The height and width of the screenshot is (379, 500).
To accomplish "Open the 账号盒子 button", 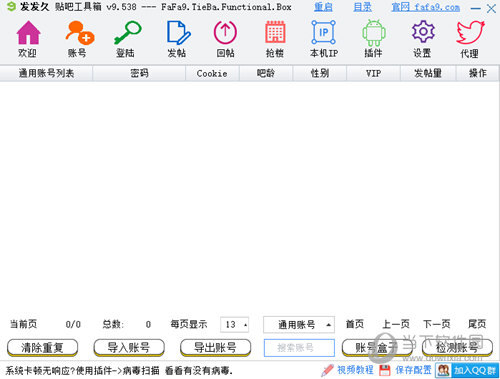I will pos(377,348).
